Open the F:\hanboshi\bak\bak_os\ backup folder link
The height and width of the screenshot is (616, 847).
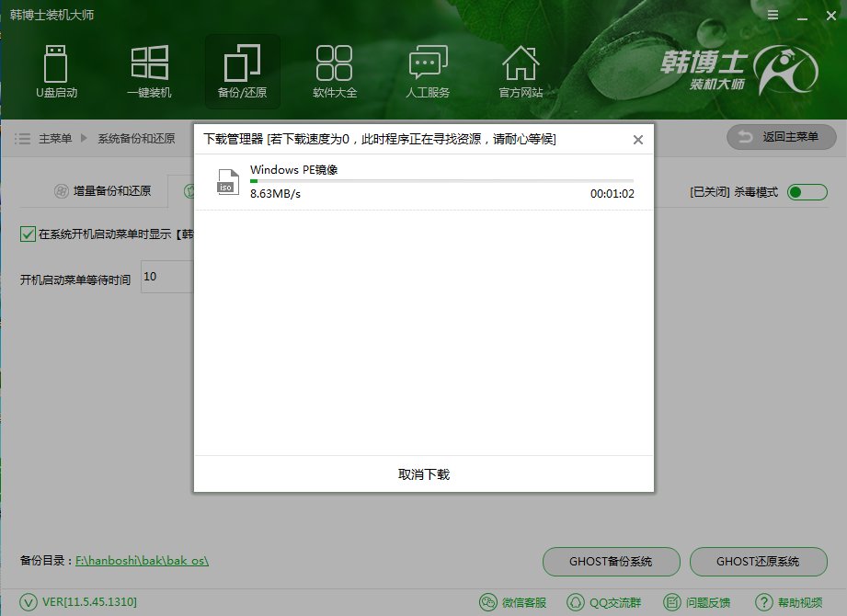(x=143, y=562)
